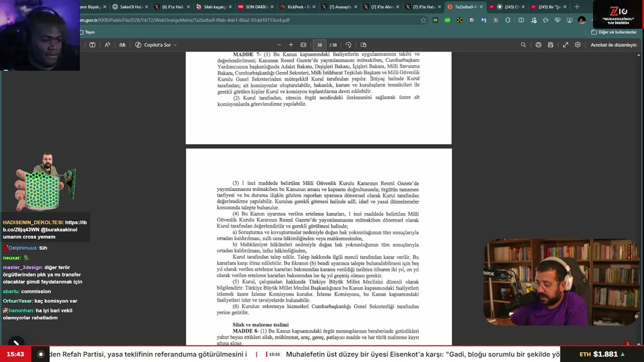This screenshot has height=362, width=644.
Task: Open the browser profile avatar
Action: coord(582,20)
